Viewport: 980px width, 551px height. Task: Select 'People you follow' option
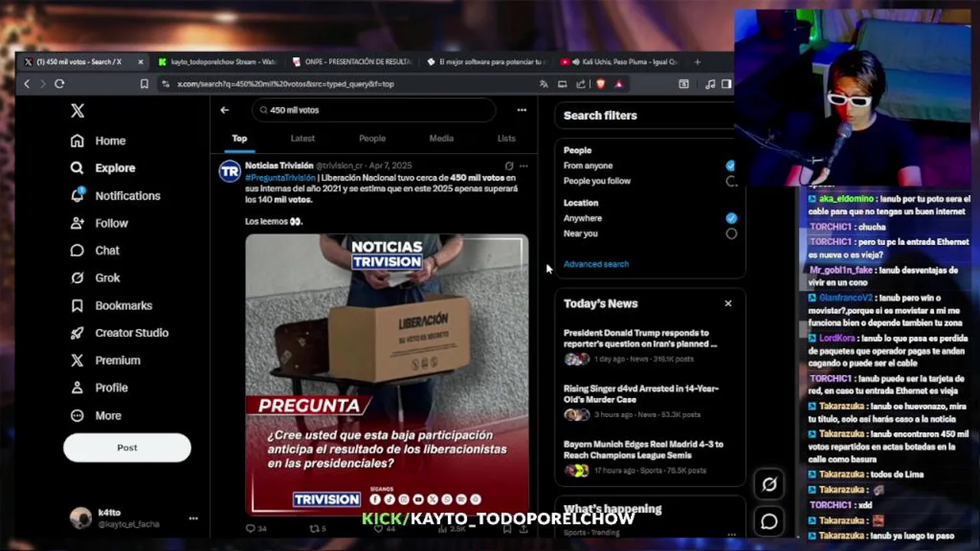(731, 181)
